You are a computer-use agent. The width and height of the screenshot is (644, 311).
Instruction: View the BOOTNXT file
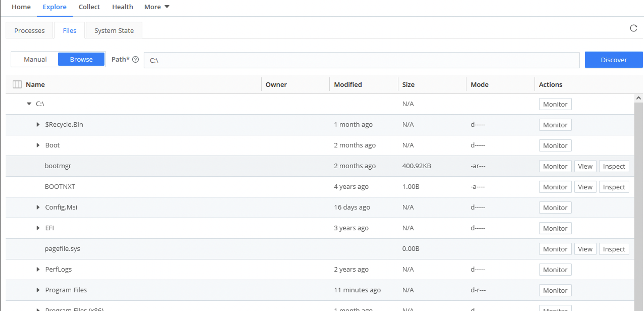click(585, 187)
